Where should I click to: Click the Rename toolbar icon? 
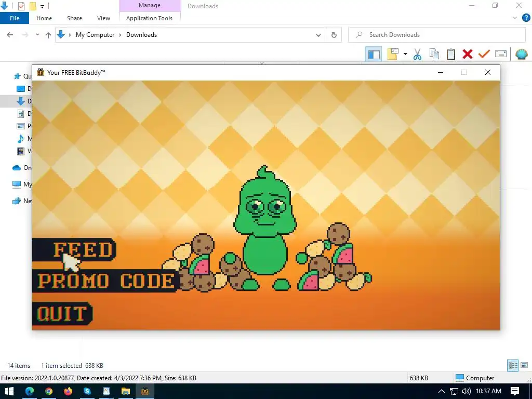pyautogui.click(x=501, y=54)
